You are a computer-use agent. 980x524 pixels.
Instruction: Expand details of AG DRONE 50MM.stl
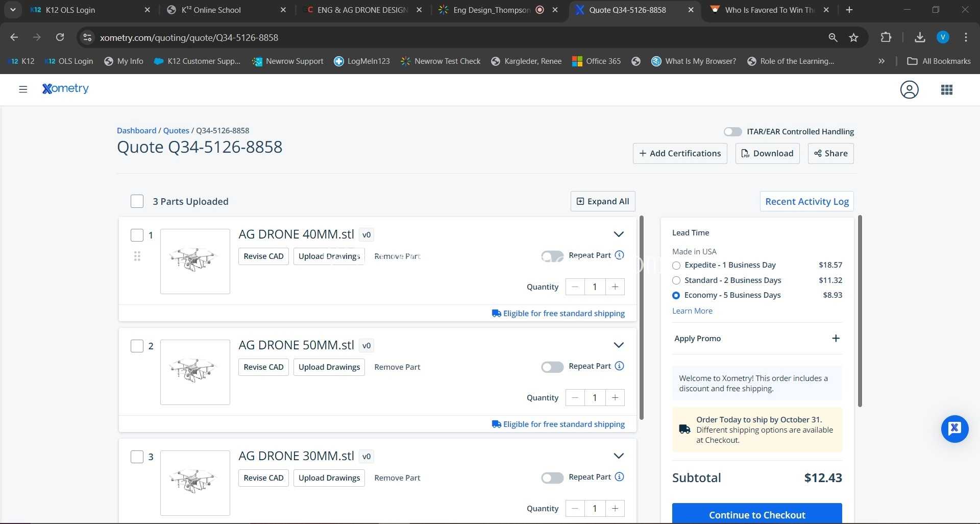(619, 345)
